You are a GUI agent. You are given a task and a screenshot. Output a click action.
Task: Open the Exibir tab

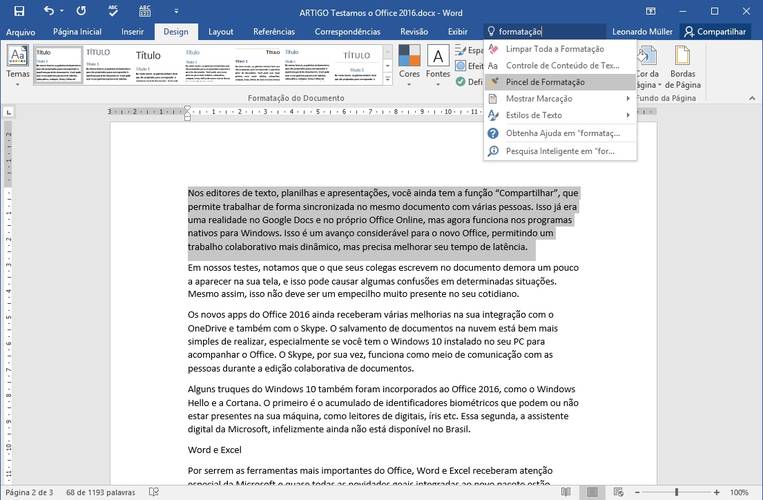(x=457, y=32)
